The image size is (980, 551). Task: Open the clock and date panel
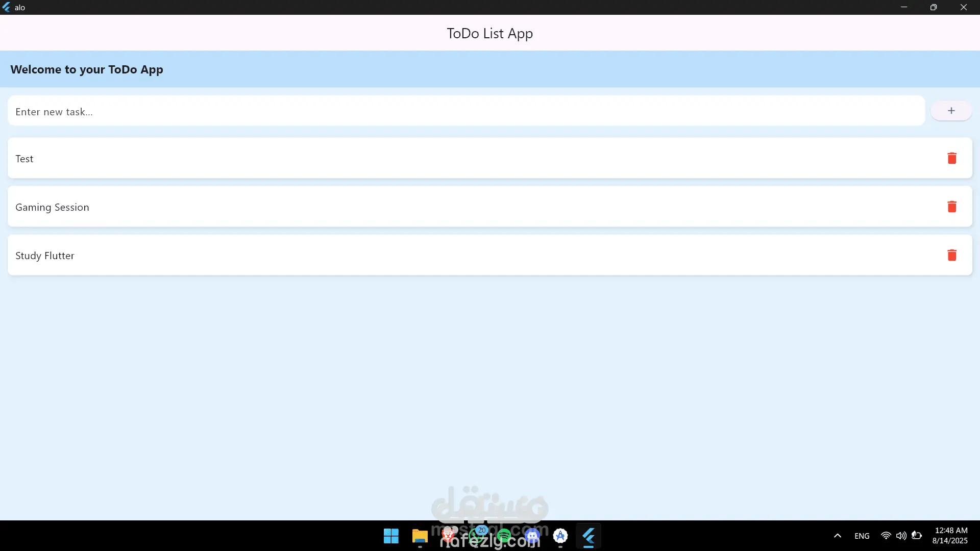(x=950, y=536)
